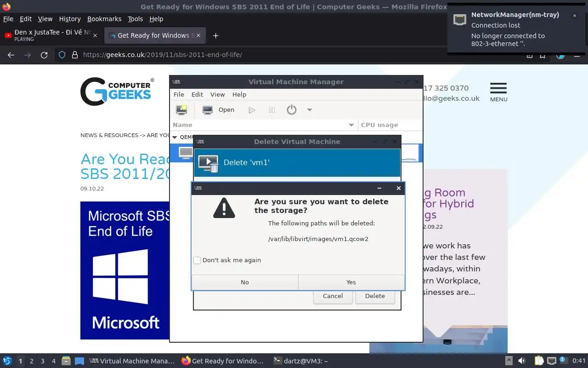Click the network tray icon
The height and width of the screenshot is (368, 588).
pos(552,361)
